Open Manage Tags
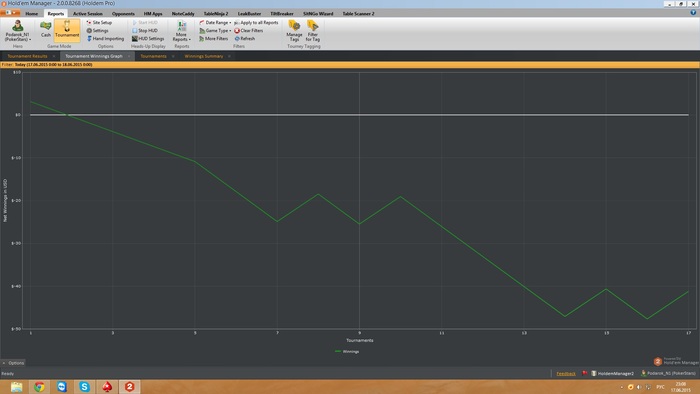Image resolution: width=700 pixels, height=394 pixels. point(294,31)
